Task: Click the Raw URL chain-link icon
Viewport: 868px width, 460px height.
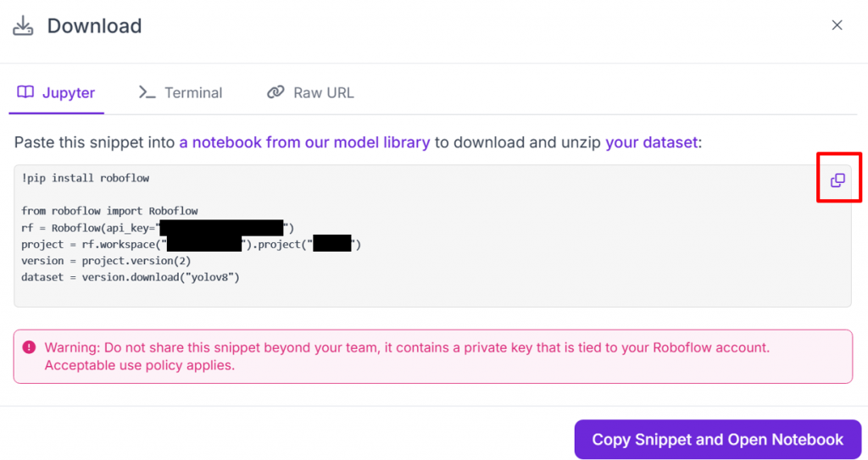Action: [x=275, y=92]
